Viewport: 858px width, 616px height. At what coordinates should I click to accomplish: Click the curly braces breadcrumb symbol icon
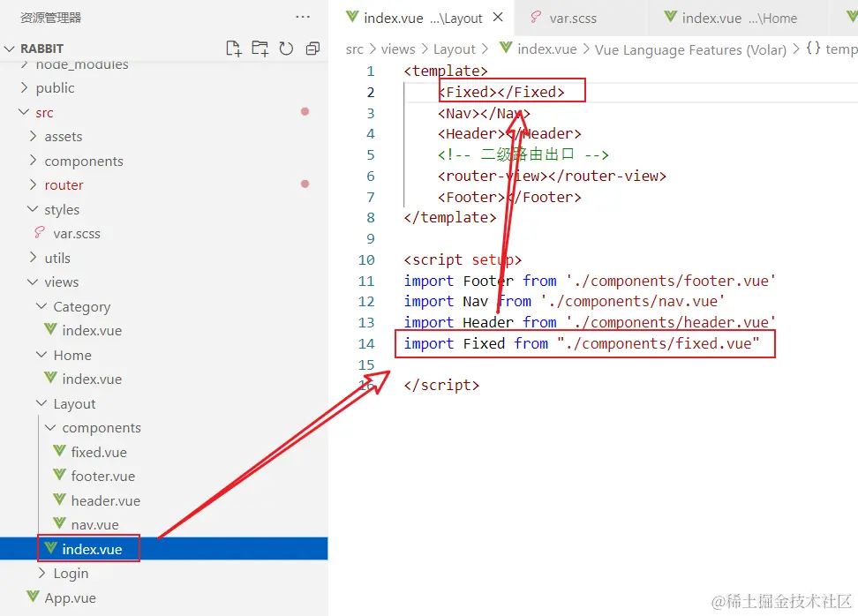coord(813,49)
